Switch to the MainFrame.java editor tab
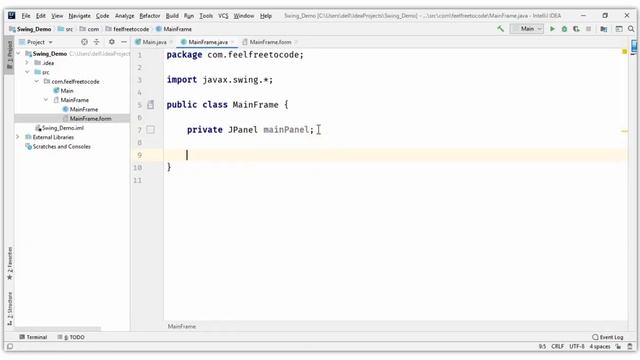The image size is (640, 360). 207,42
